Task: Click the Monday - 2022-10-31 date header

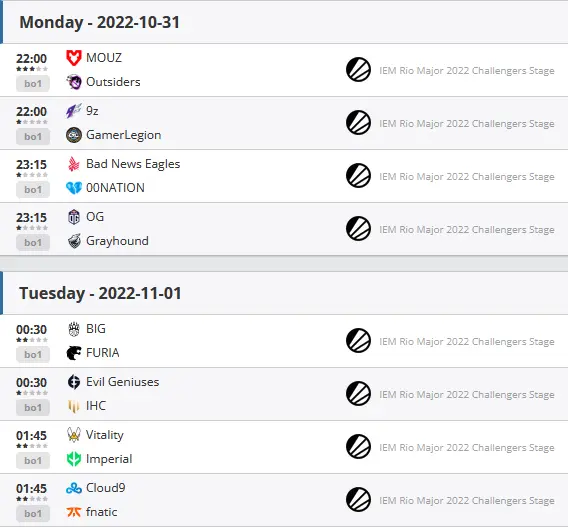Action: coord(100,22)
